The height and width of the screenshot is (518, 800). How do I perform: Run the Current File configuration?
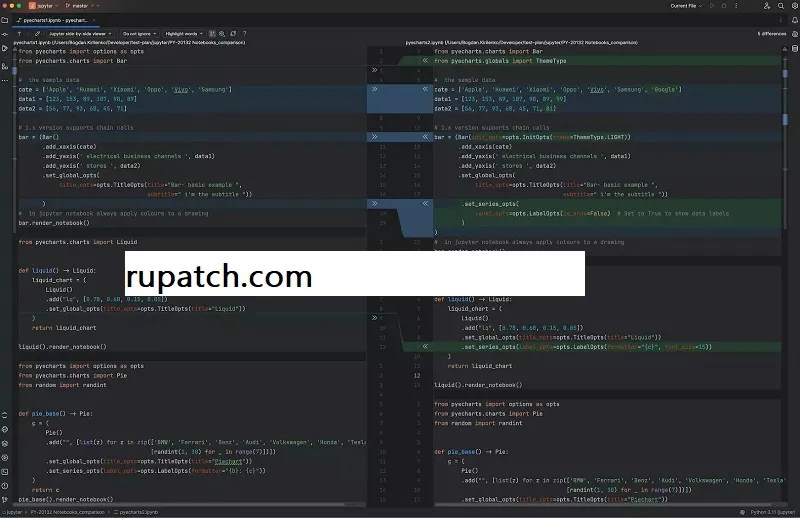[712, 6]
